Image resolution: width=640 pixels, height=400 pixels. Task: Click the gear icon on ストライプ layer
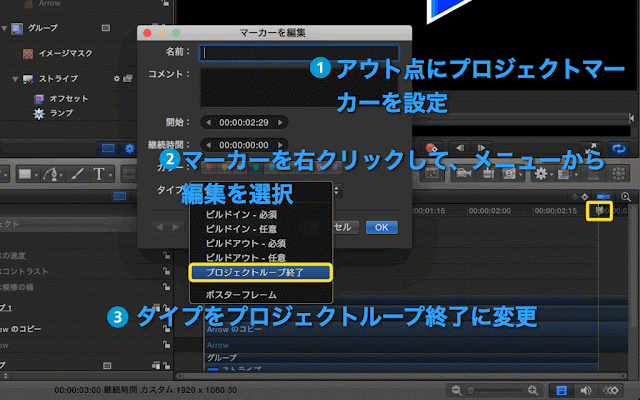point(117,78)
